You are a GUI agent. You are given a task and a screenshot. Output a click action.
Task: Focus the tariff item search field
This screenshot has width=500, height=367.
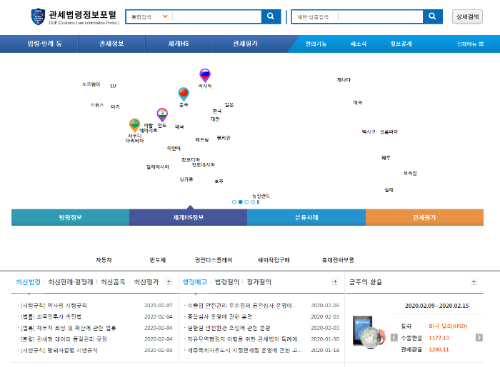pos(381,17)
